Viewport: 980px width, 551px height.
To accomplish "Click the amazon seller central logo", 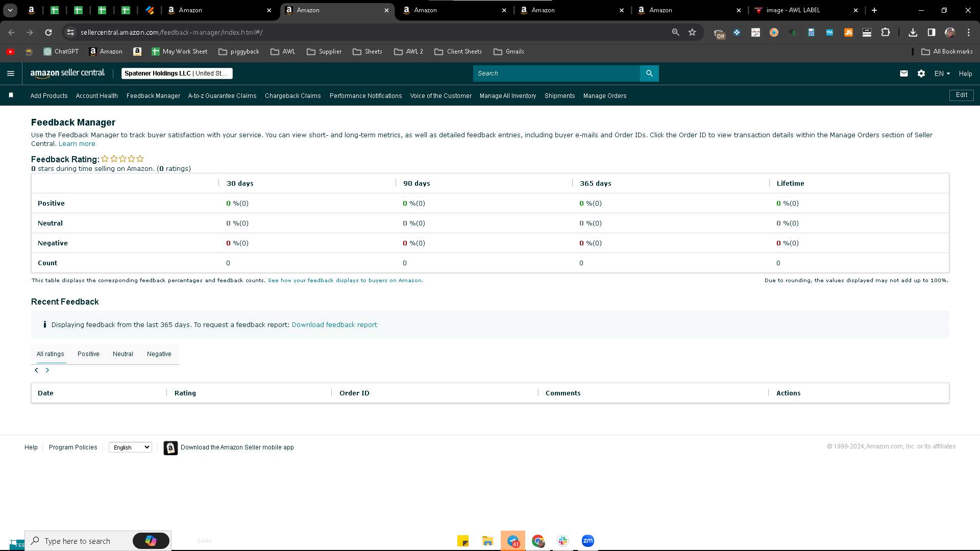I will coord(67,73).
